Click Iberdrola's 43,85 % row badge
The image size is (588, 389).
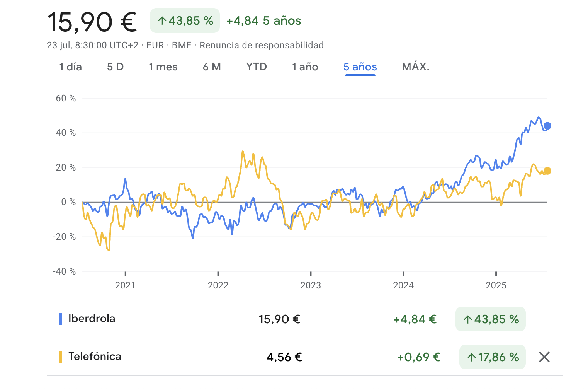[x=491, y=319]
